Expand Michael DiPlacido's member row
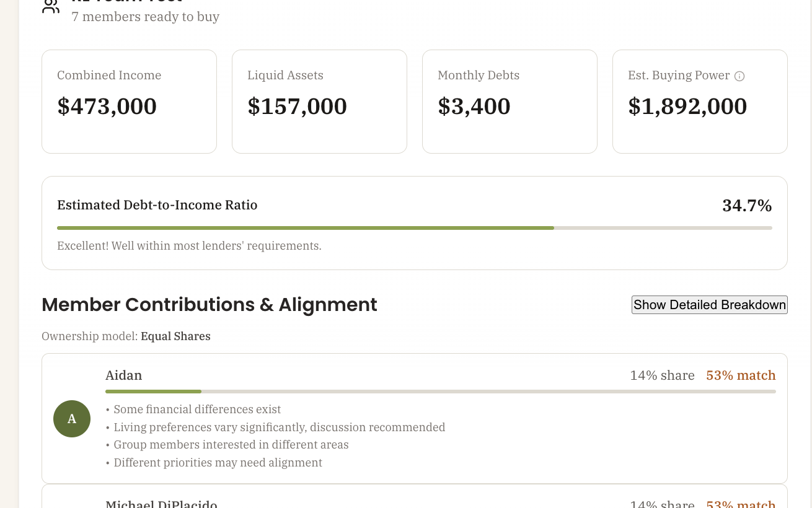This screenshot has width=812, height=508. point(415,502)
